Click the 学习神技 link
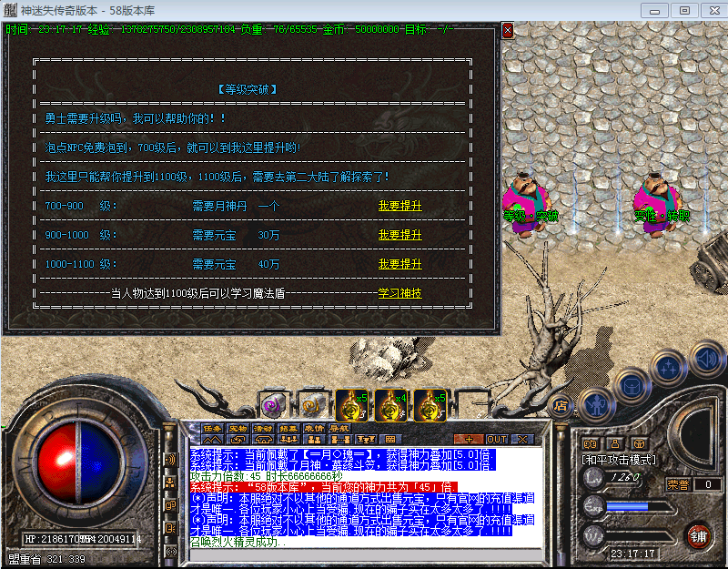Viewport: 728px width, 569px height. point(400,293)
